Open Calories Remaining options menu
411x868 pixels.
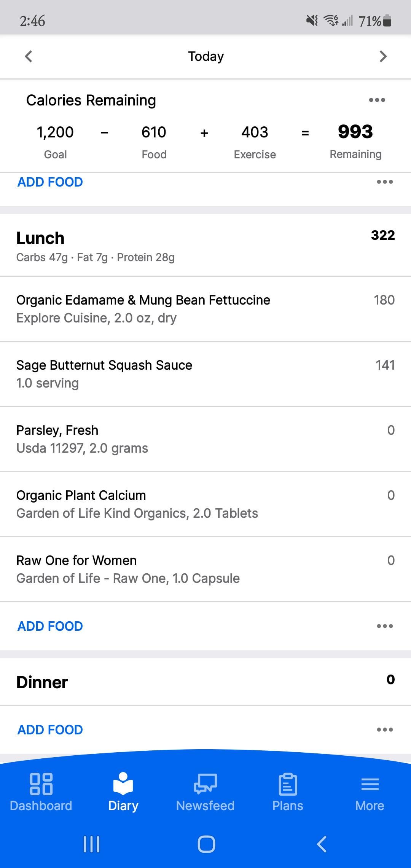[377, 100]
